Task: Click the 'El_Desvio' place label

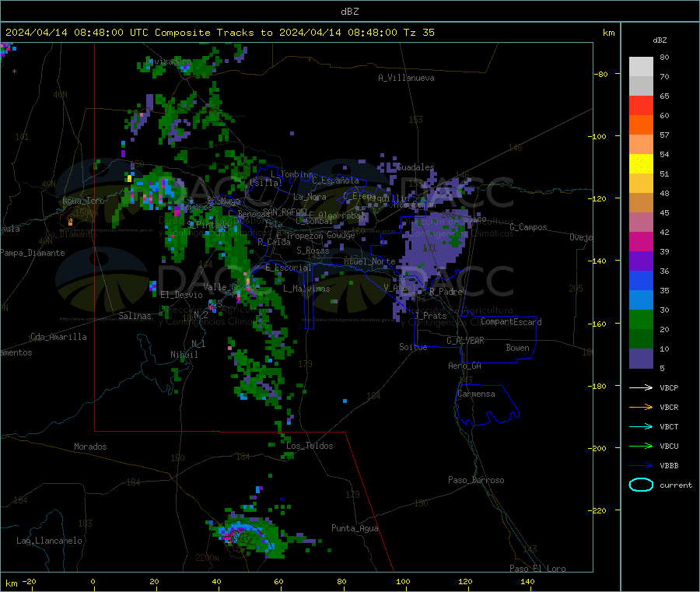Action: [x=181, y=295]
